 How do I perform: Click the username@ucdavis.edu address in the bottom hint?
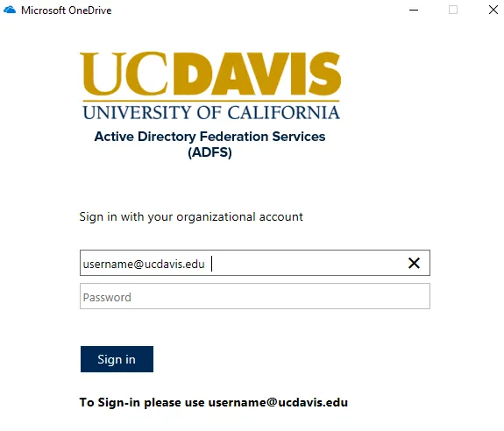[278, 402]
